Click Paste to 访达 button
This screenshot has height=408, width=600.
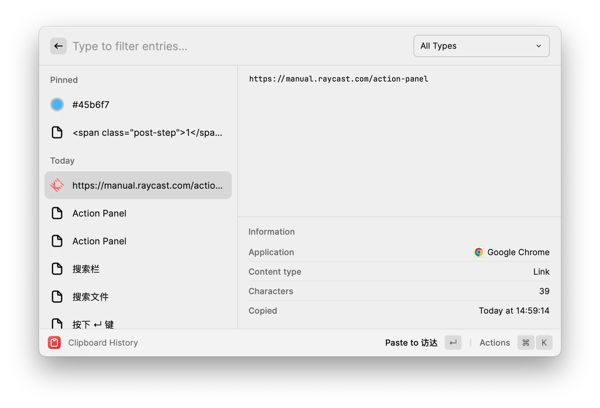411,343
